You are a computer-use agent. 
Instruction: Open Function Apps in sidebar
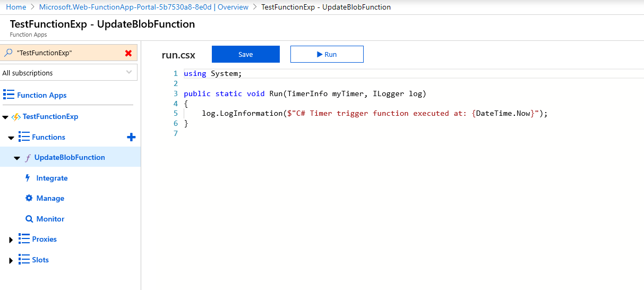click(42, 95)
